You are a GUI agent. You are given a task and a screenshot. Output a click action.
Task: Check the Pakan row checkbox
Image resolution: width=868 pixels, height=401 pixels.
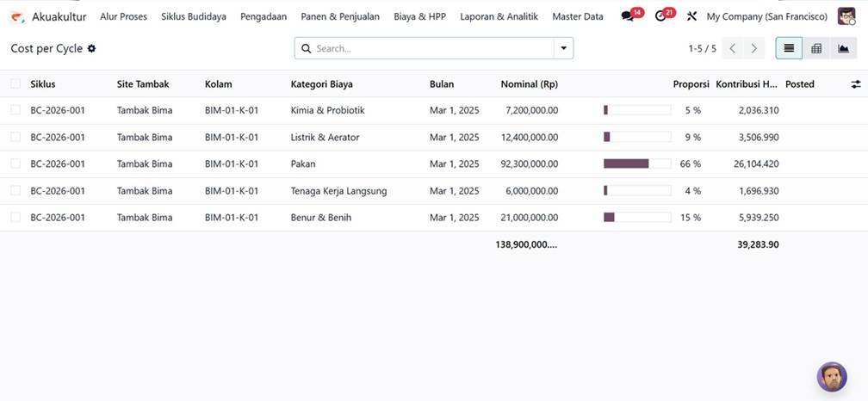(15, 163)
